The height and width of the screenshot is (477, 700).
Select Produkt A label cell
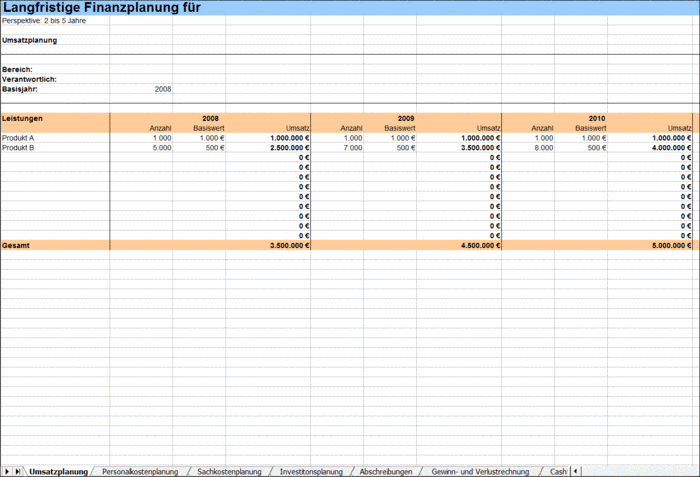pyautogui.click(x=55, y=138)
